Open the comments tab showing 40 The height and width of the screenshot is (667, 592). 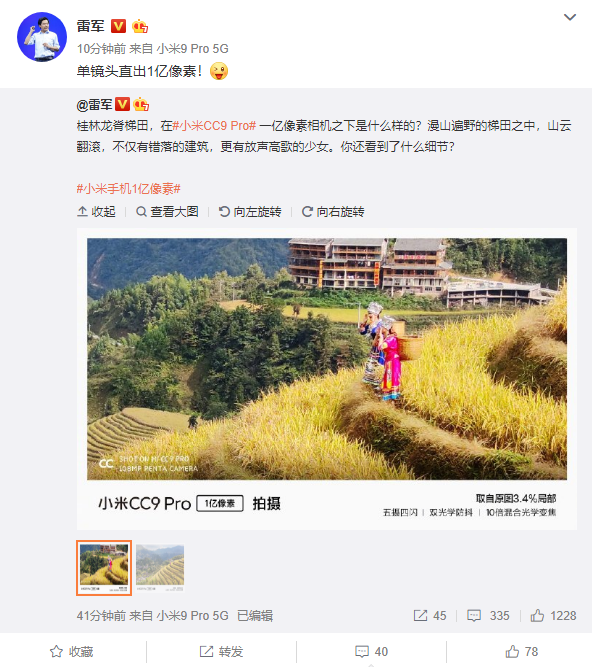pos(371,651)
